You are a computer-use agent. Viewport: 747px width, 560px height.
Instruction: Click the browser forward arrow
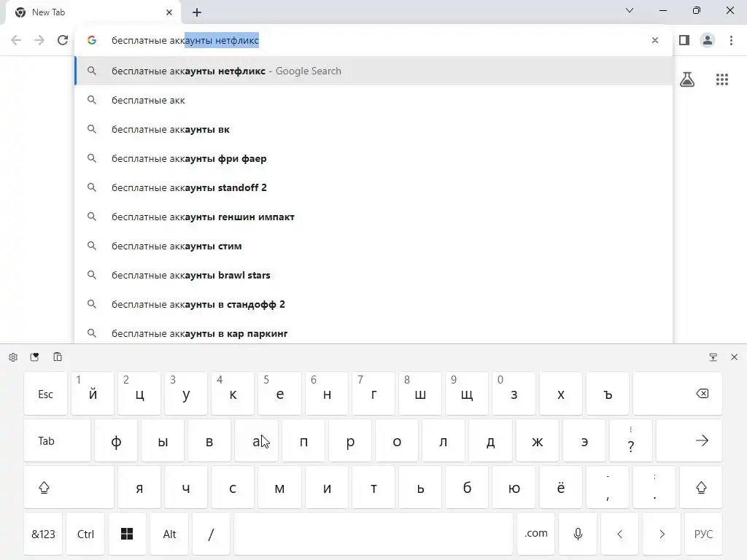point(39,40)
